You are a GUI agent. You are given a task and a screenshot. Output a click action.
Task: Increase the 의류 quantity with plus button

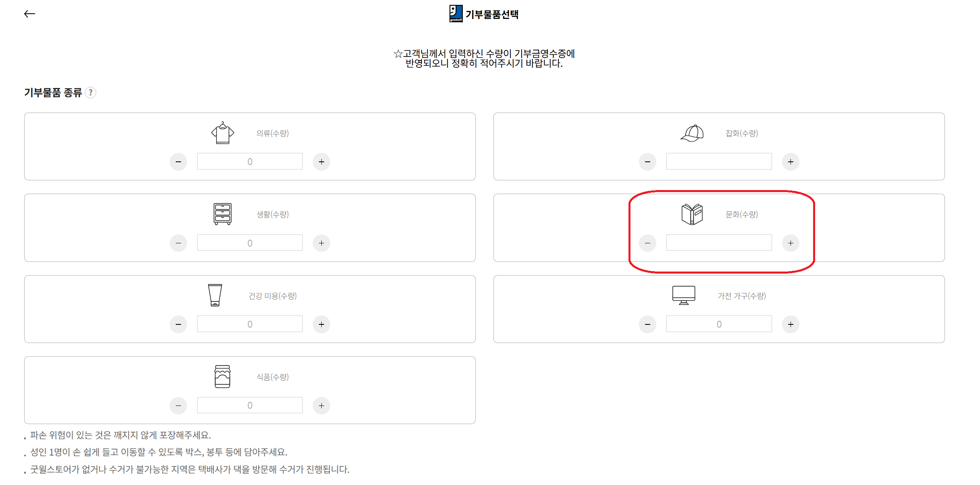(x=321, y=161)
